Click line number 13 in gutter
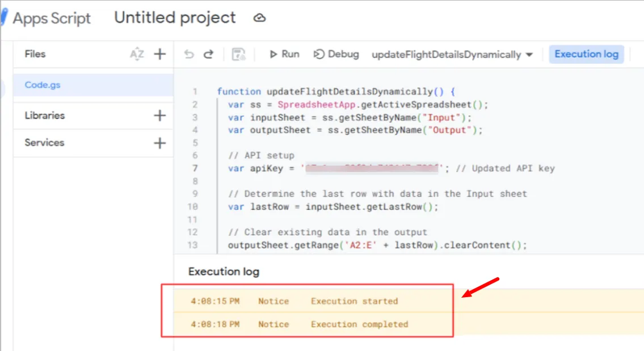 click(x=192, y=246)
